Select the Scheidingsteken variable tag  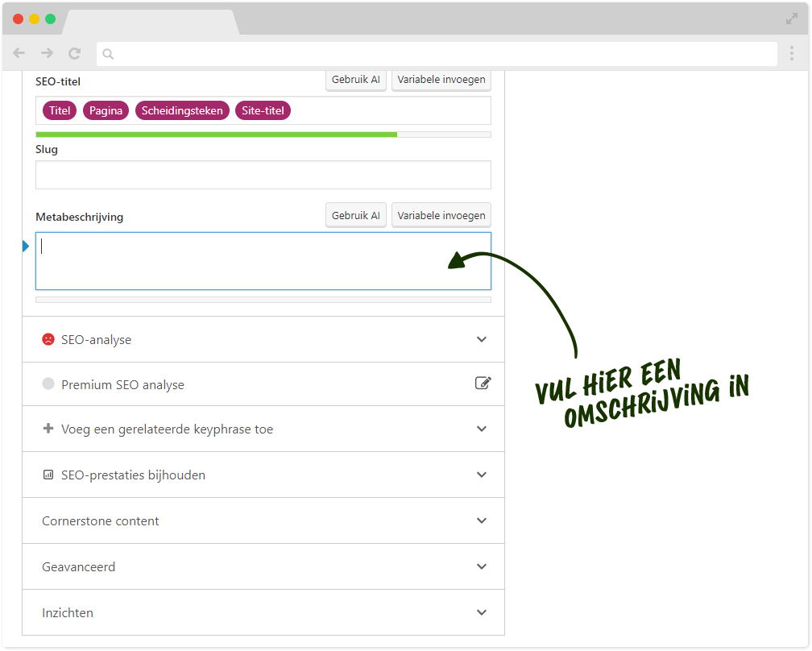pyautogui.click(x=182, y=110)
